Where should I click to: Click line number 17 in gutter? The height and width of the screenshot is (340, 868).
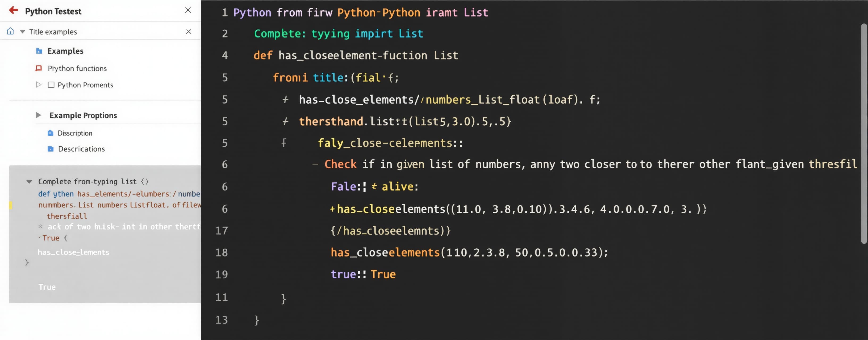tap(222, 231)
